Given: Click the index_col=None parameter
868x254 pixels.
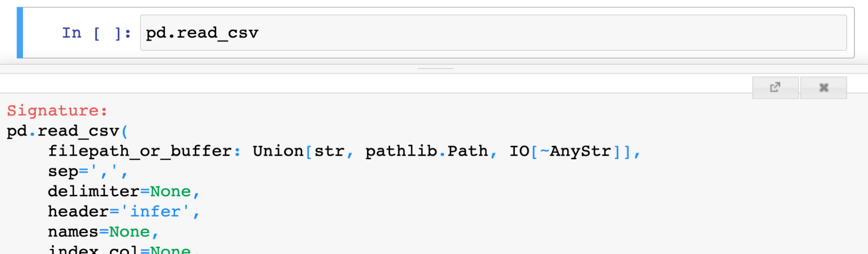Looking at the screenshot, I should tap(119, 249).
